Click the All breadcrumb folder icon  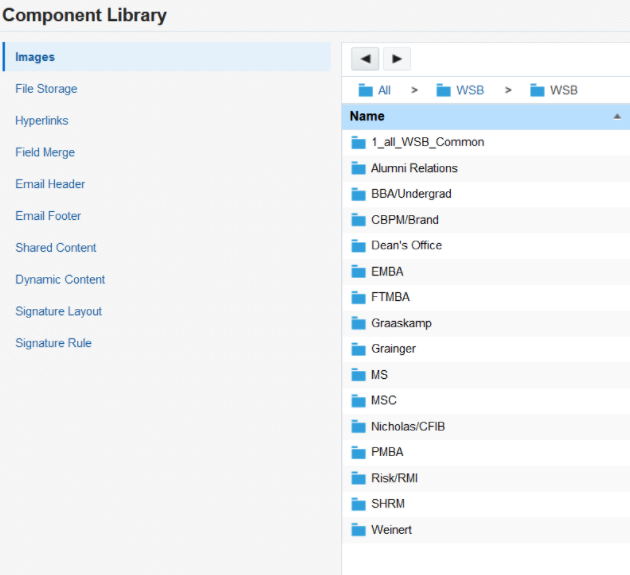pos(365,90)
